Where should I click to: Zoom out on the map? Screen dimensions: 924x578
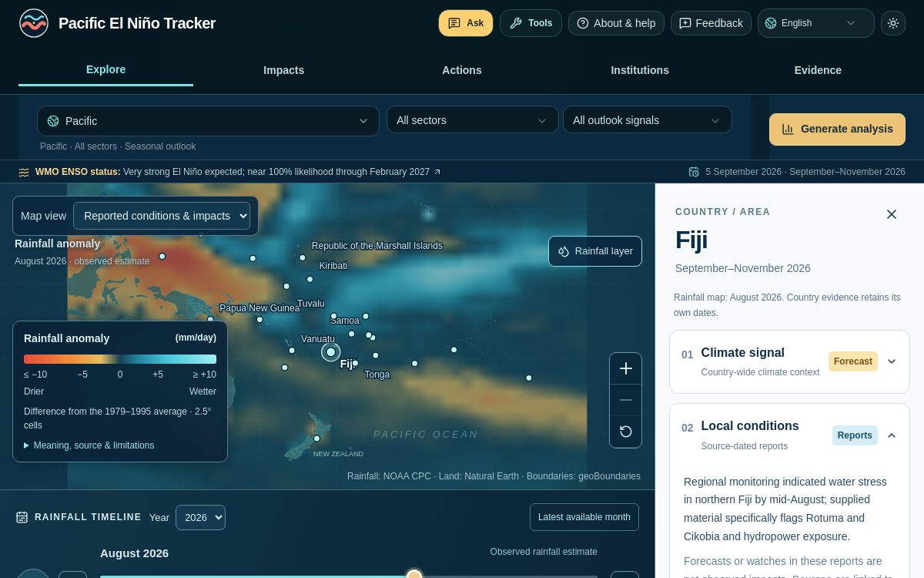point(626,400)
